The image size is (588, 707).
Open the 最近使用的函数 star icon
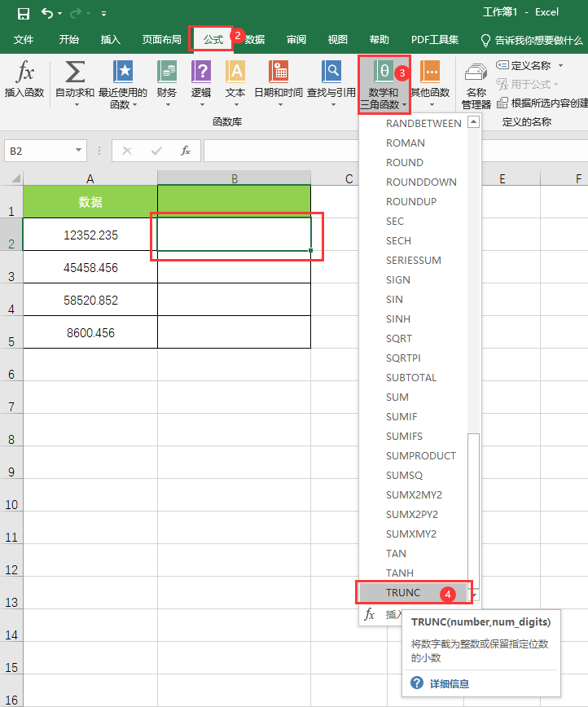point(123,72)
